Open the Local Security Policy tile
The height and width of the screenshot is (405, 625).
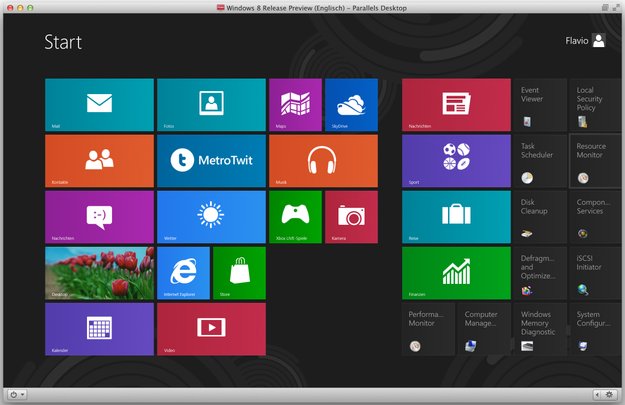coord(596,105)
